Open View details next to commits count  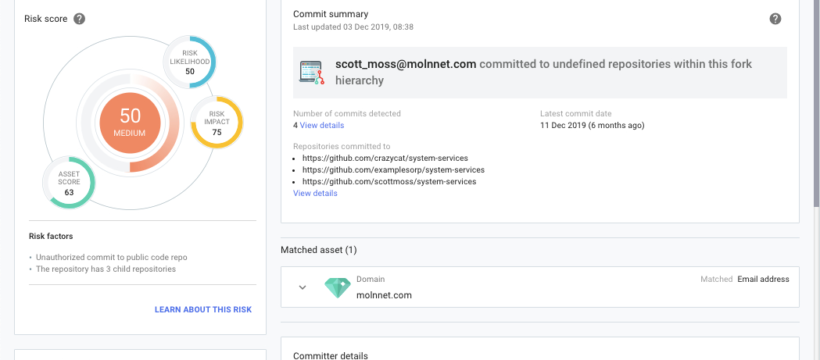click(x=322, y=126)
